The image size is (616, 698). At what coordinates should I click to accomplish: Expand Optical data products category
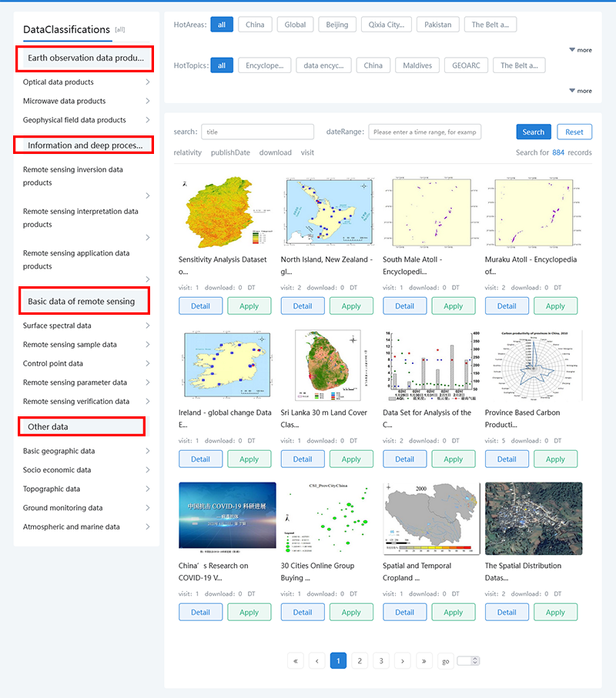pyautogui.click(x=147, y=82)
